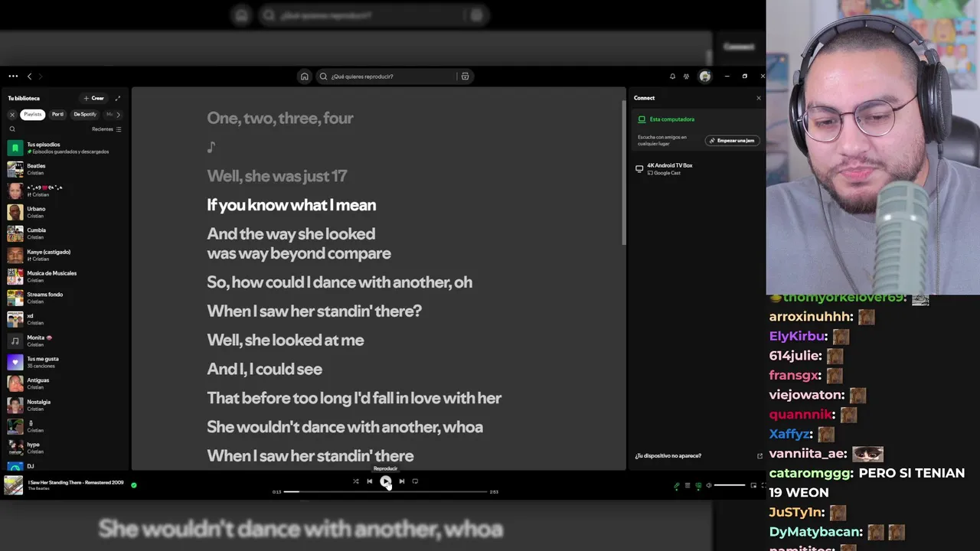This screenshot has width=980, height=551.
Task: Jump to lyric 'So, how could I dance with another, oh'
Action: 339,282
